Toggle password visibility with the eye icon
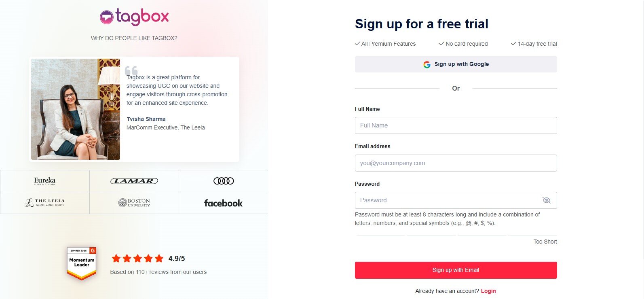This screenshot has height=299, width=644. click(x=546, y=200)
